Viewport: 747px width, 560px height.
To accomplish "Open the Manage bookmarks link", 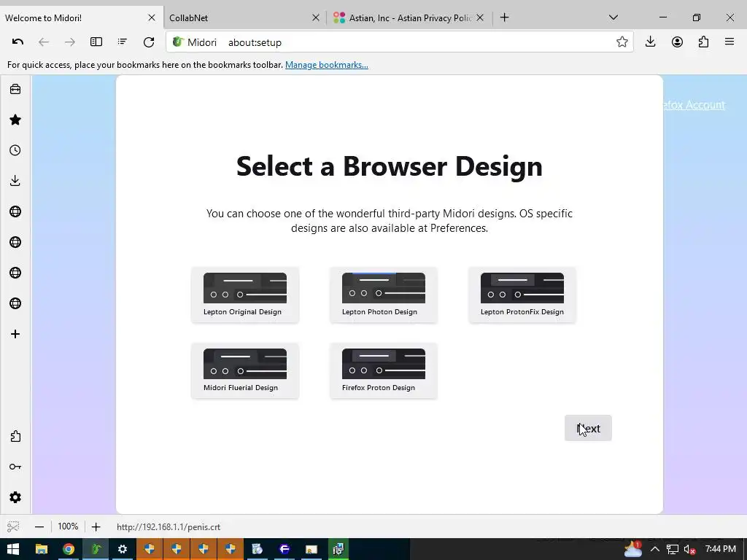I will pos(326,65).
